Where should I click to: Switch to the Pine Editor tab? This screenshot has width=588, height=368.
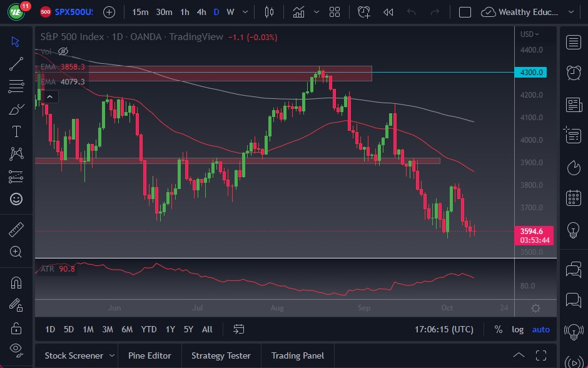150,355
